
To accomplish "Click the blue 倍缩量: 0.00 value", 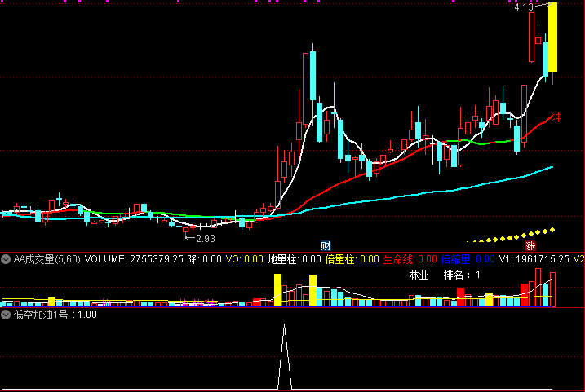I will tap(468, 259).
